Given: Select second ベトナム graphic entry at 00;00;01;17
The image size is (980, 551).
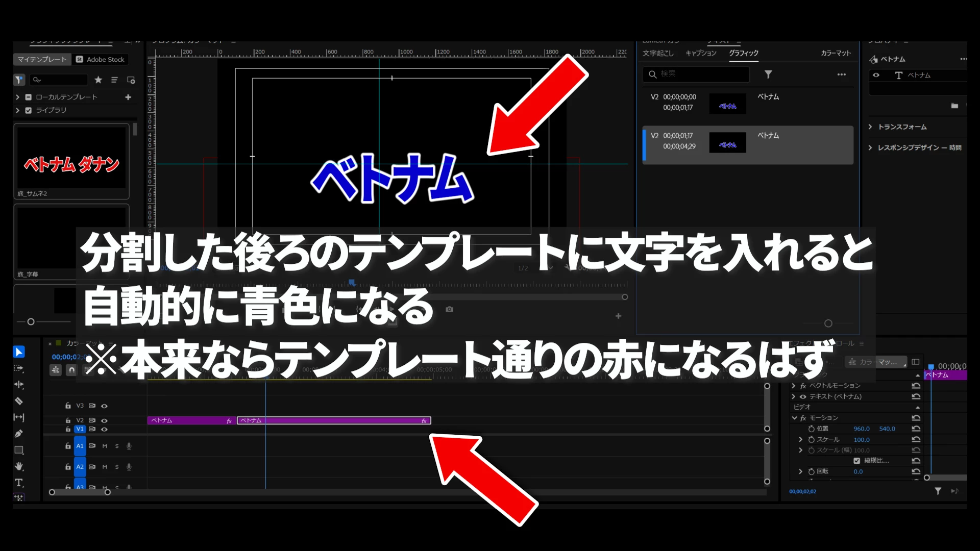Looking at the screenshot, I should click(748, 145).
